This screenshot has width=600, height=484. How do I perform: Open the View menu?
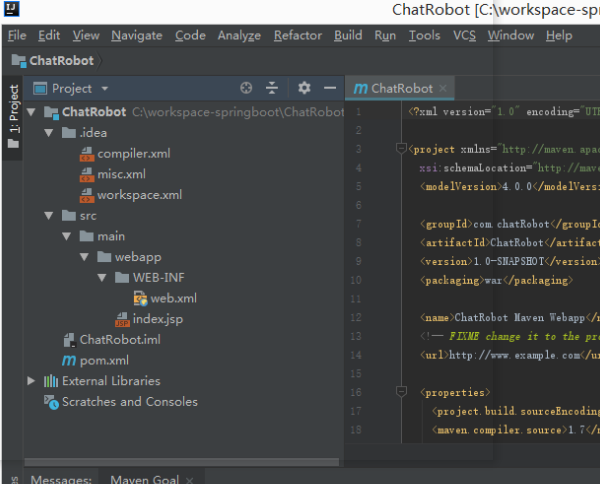coord(86,36)
